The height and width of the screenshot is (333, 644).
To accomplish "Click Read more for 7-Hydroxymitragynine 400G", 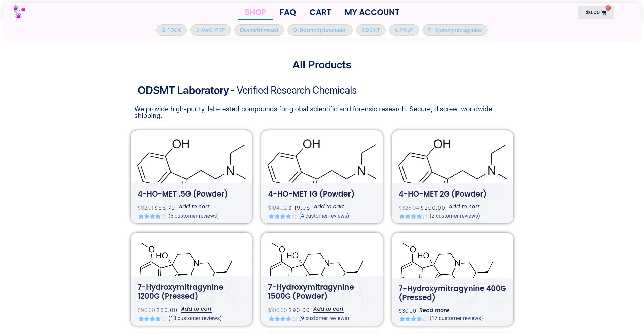I will (x=434, y=310).
